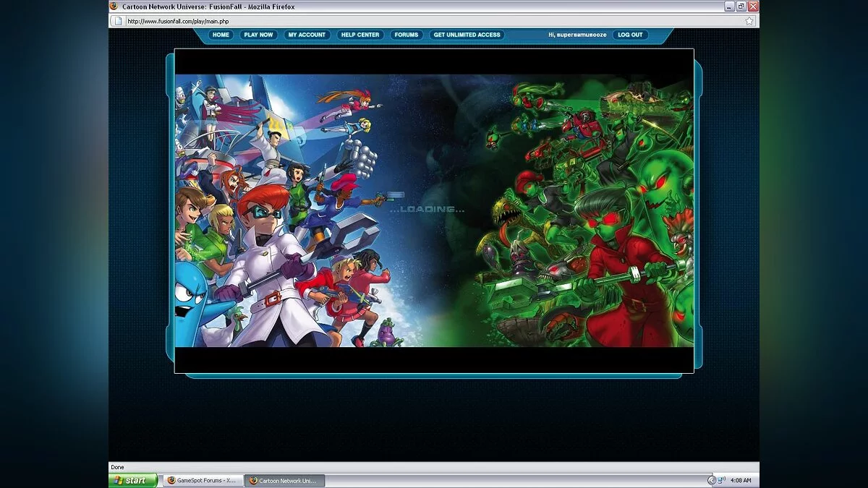Click the 4:08 AM clock
The height and width of the screenshot is (488, 868).
(741, 480)
